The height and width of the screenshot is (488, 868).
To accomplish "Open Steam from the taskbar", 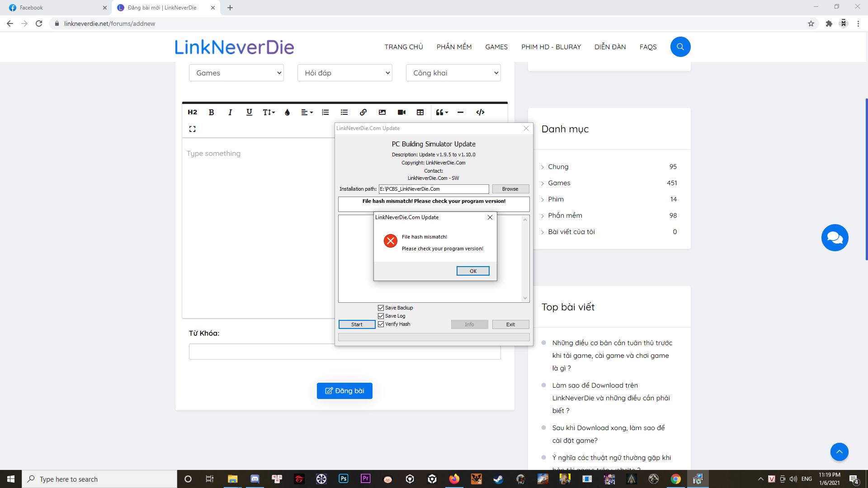I will click(498, 479).
